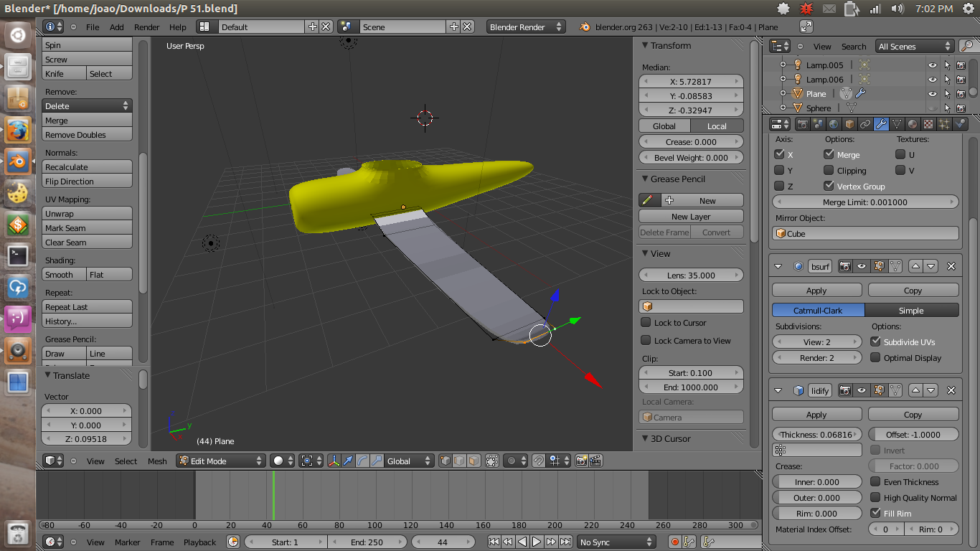Click the Outliner search magnifier icon

point(967,46)
